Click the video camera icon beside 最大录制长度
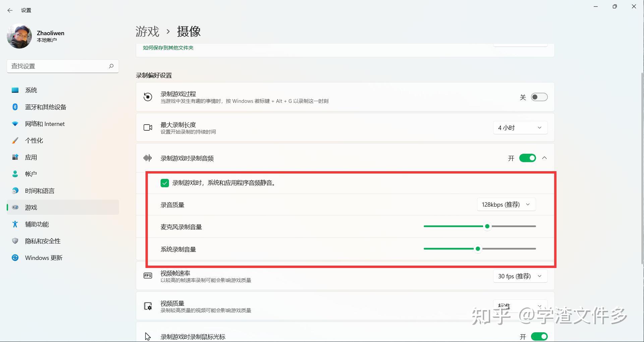 [148, 127]
